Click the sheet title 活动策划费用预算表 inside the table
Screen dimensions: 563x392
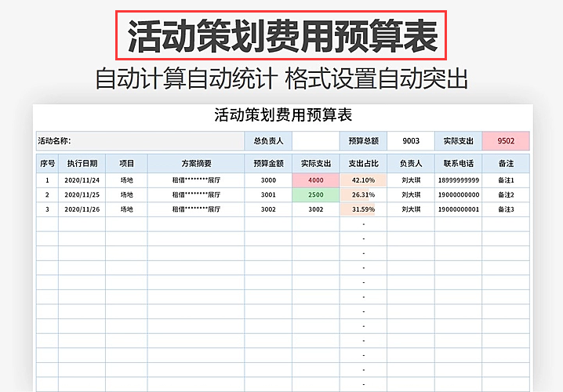click(x=283, y=115)
